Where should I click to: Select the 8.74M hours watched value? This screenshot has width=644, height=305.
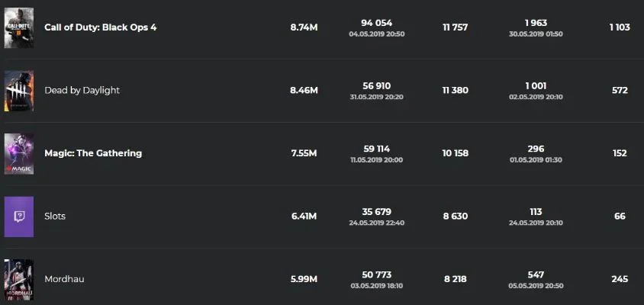[304, 27]
